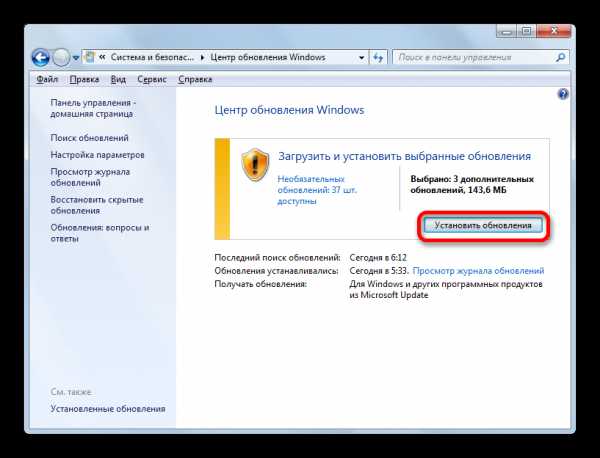Open 'Установленные обновления' link
Screen dimensions: 600x458
108,409
